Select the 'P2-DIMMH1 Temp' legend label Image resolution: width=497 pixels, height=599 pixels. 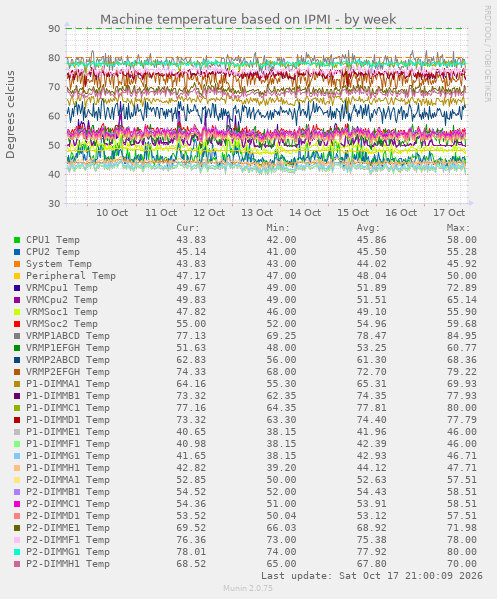tap(68, 564)
